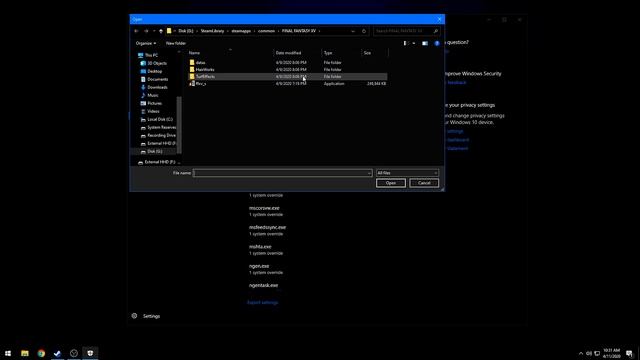Click common in the address path
This screenshot has width=640, height=360.
[266, 31]
